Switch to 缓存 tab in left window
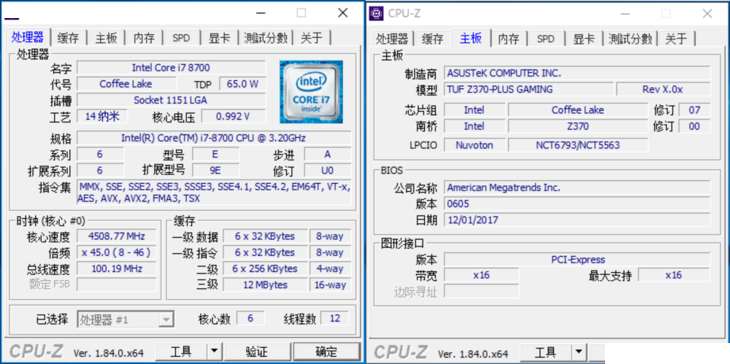 click(x=68, y=38)
